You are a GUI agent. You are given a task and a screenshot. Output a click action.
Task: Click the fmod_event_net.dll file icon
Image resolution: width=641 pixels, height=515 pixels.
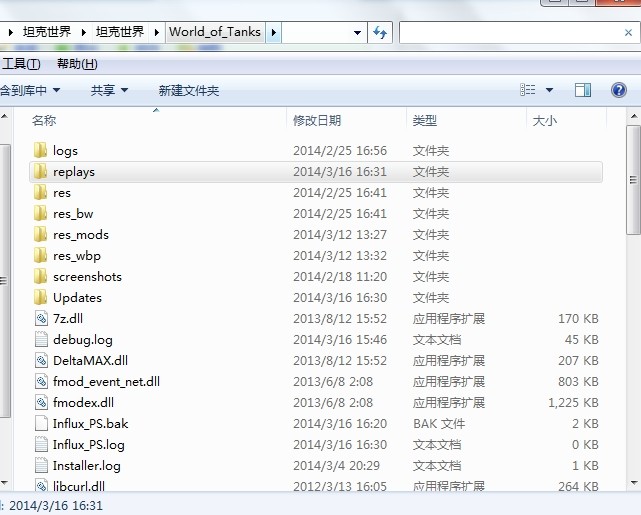(41, 381)
